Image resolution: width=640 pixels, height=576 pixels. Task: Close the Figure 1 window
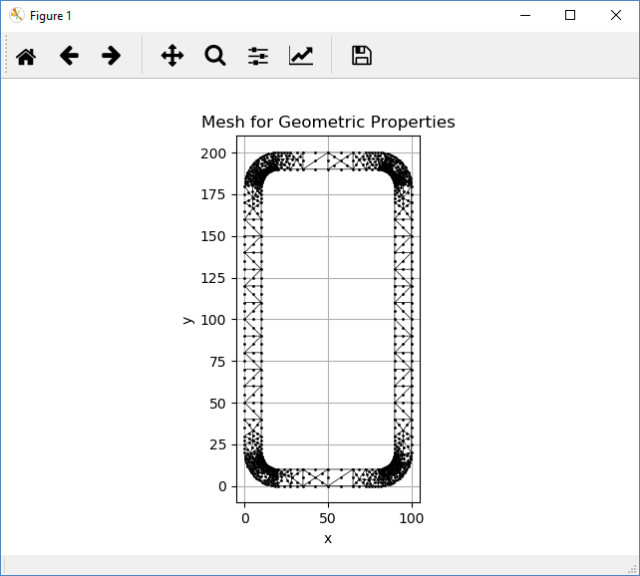pos(616,16)
